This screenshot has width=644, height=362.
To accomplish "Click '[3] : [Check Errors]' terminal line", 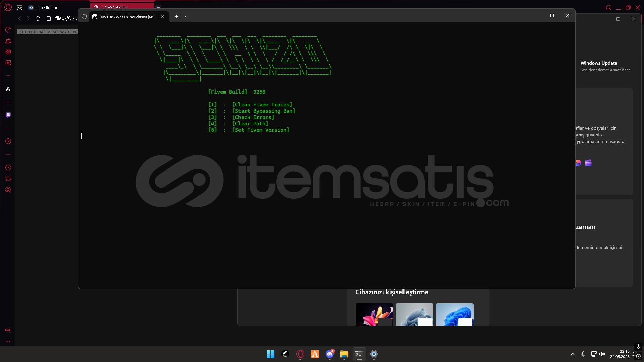I will [x=241, y=117].
